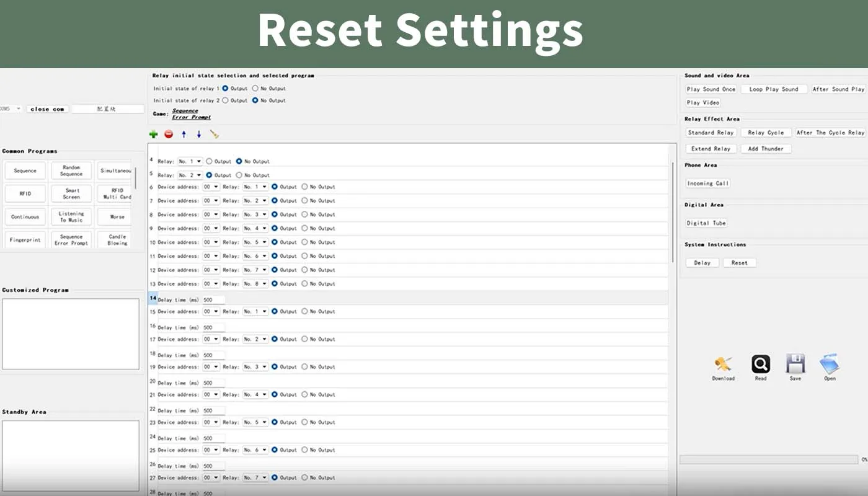Viewport: 868px width, 496px height.
Task: Click the Play Sound Once button
Action: click(x=711, y=89)
